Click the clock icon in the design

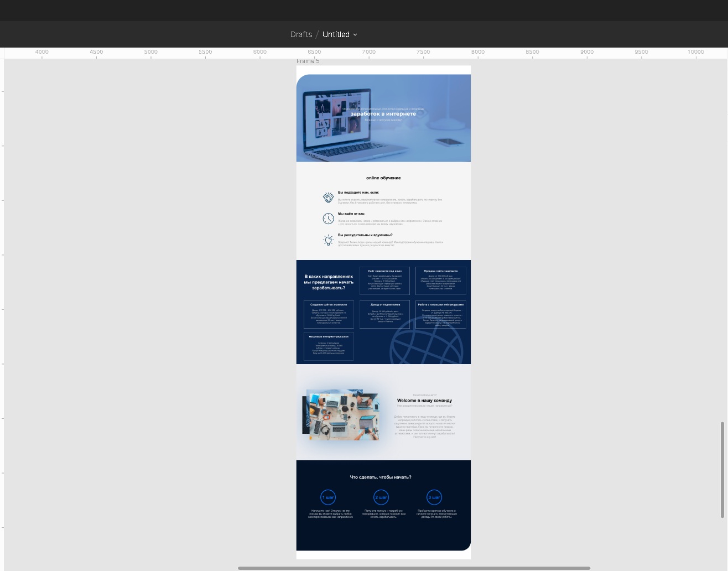pyautogui.click(x=328, y=219)
